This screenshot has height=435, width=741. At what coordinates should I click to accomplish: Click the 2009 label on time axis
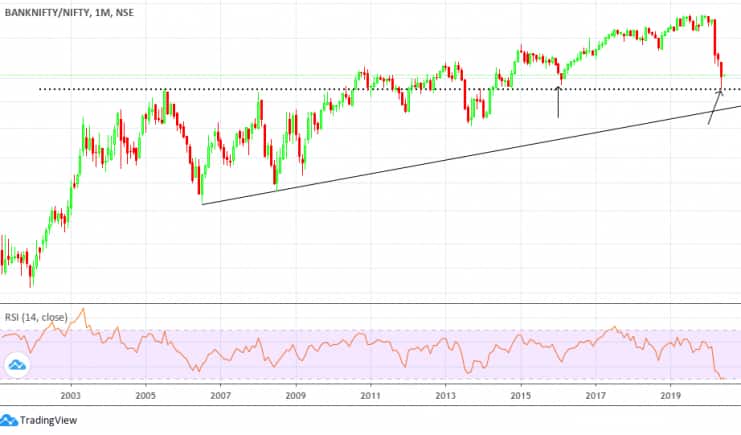(x=295, y=396)
